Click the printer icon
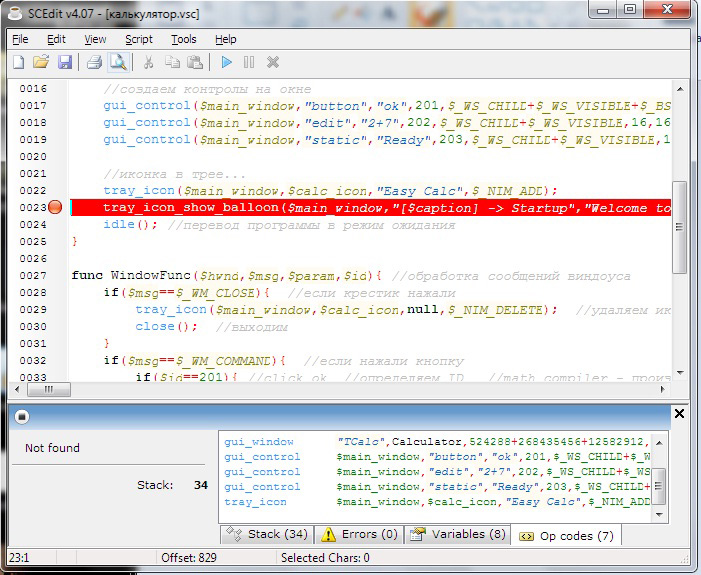Viewport: 701px width, 575px height. 95,62
